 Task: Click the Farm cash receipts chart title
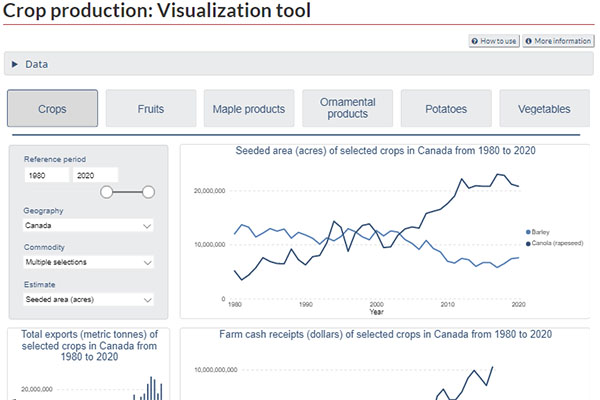point(385,333)
